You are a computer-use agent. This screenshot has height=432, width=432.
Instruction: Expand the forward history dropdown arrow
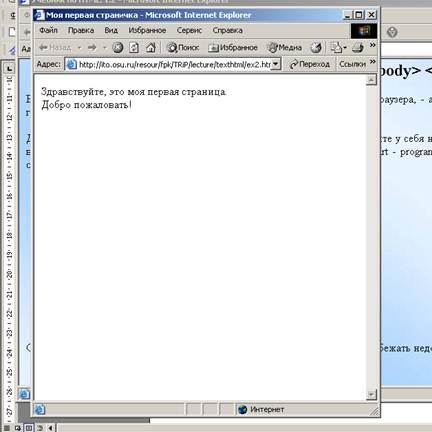pos(105,48)
